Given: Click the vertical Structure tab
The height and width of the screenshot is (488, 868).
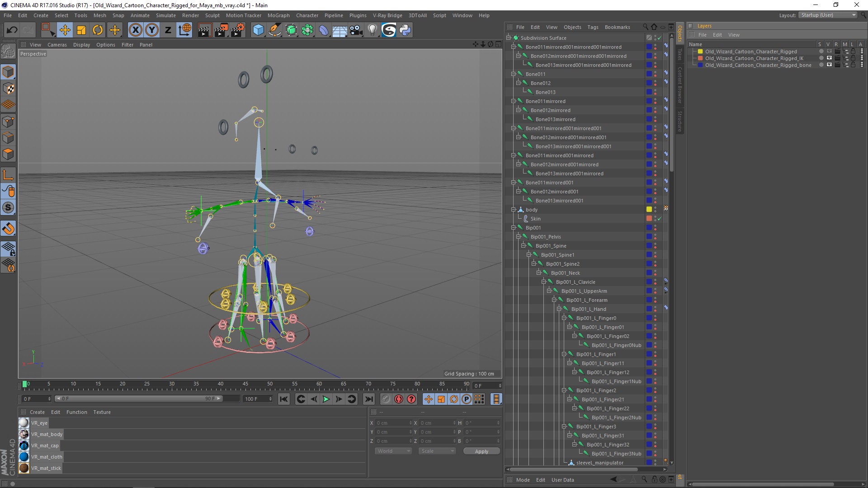Looking at the screenshot, I should tap(679, 121).
